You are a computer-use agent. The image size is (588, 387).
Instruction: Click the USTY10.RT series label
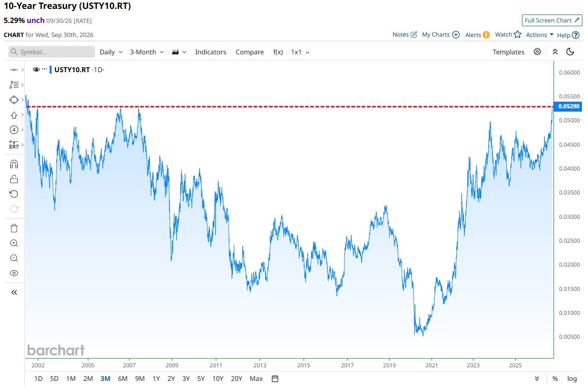coord(72,69)
